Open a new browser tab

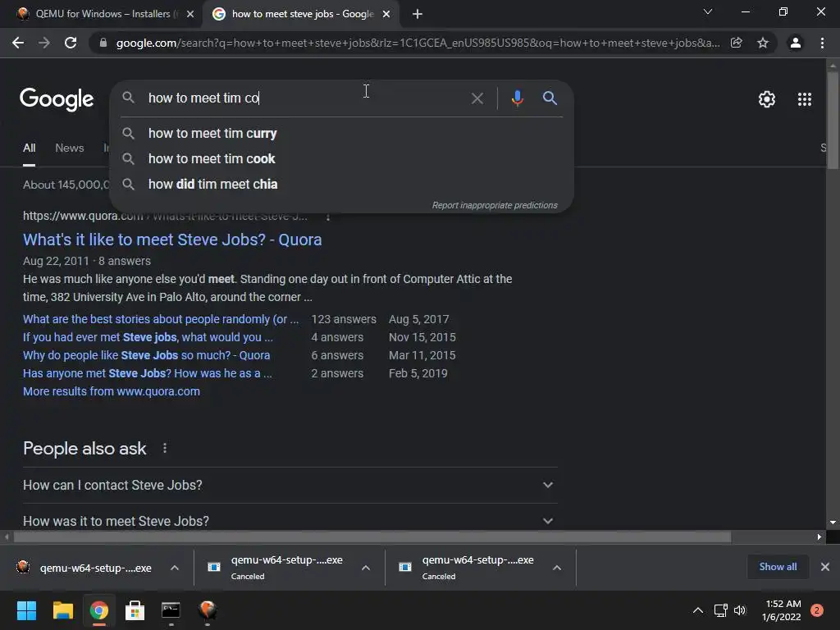pyautogui.click(x=418, y=14)
